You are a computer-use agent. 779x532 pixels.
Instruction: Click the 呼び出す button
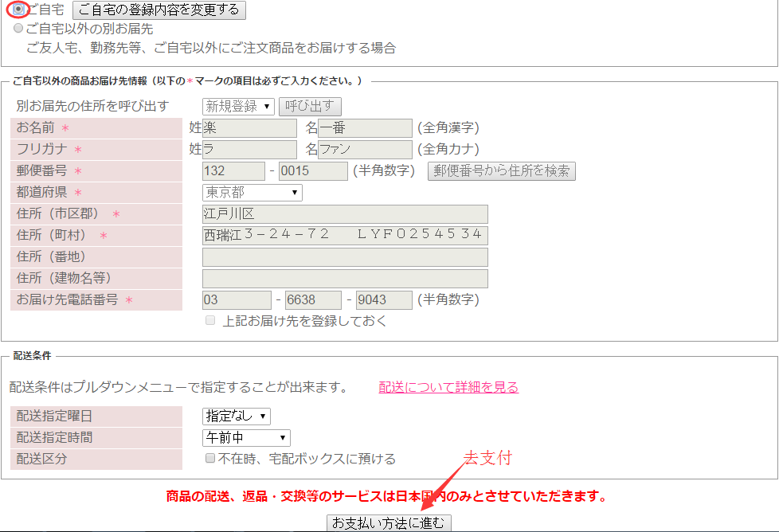[x=310, y=107]
